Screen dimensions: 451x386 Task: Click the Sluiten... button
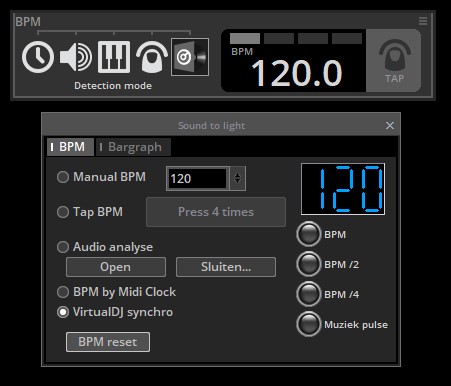click(226, 267)
